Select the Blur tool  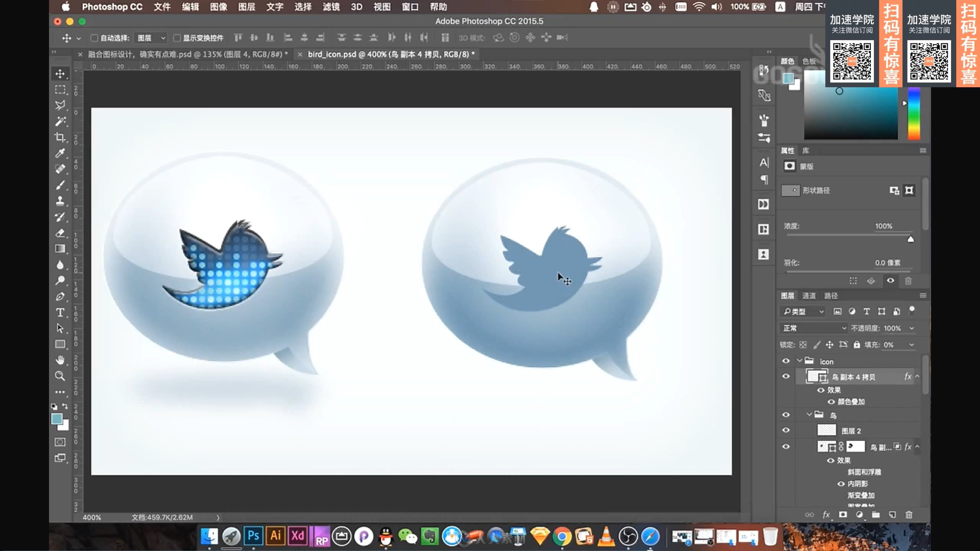click(x=60, y=265)
